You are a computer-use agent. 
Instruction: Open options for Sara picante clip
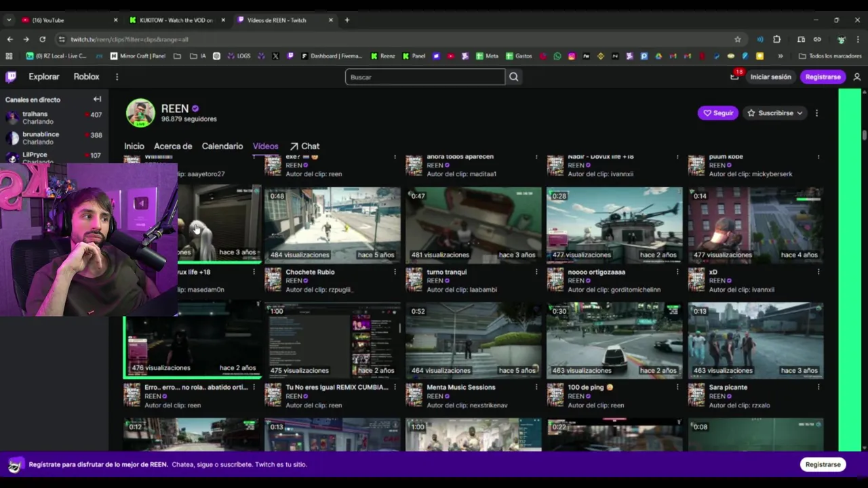pyautogui.click(x=818, y=387)
